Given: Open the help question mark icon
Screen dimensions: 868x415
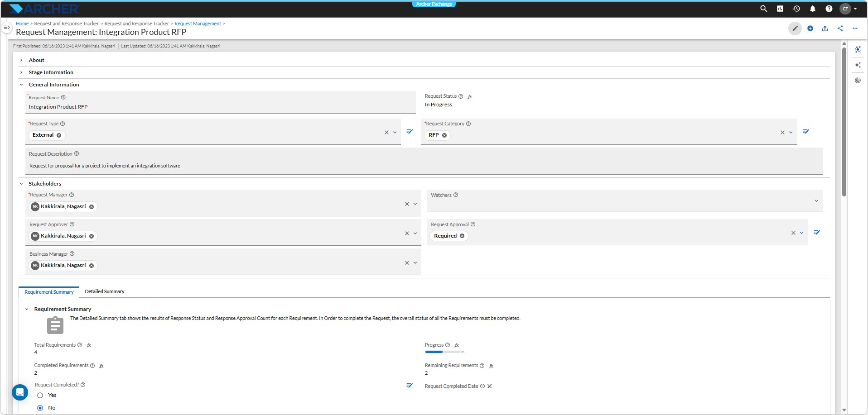Looking at the screenshot, I should point(829,9).
